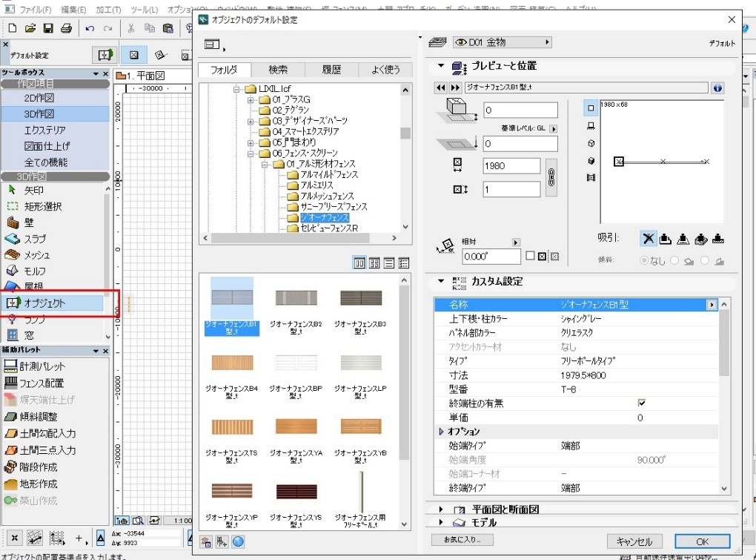
Task: Enable the first snap 吸引 mode button
Action: (648, 238)
